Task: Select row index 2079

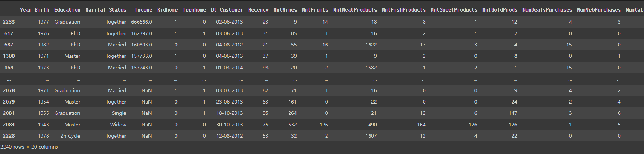Action: coord(9,102)
